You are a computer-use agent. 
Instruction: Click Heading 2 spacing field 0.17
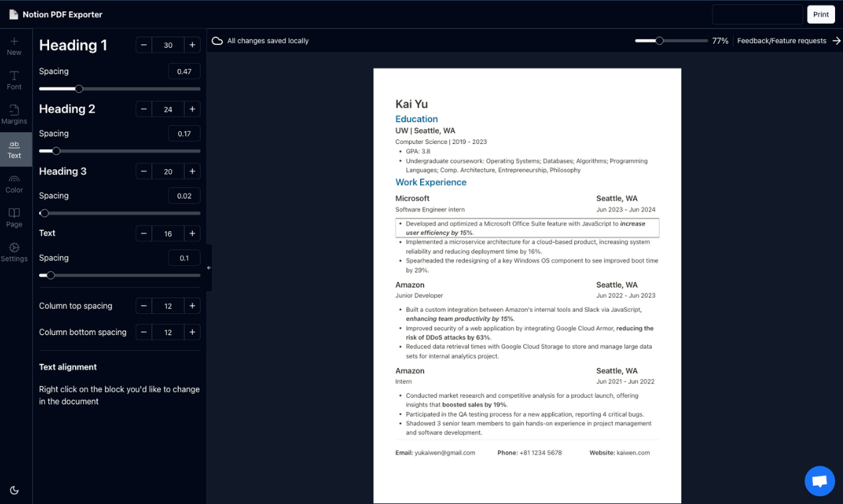(x=184, y=134)
